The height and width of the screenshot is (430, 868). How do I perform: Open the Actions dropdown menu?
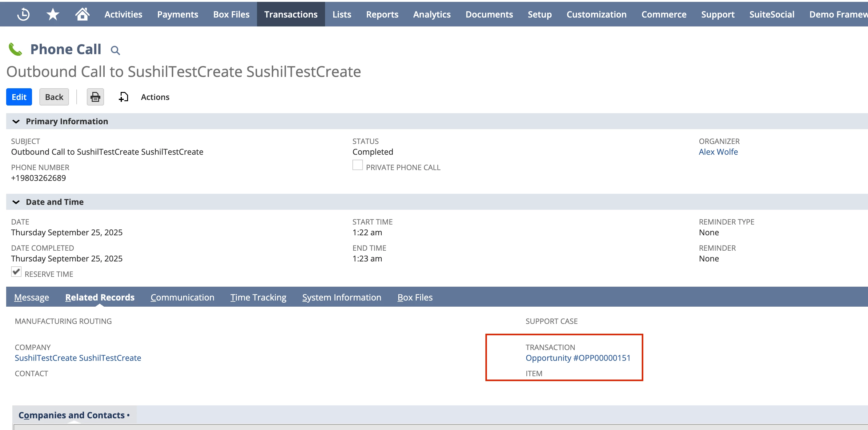coord(155,97)
